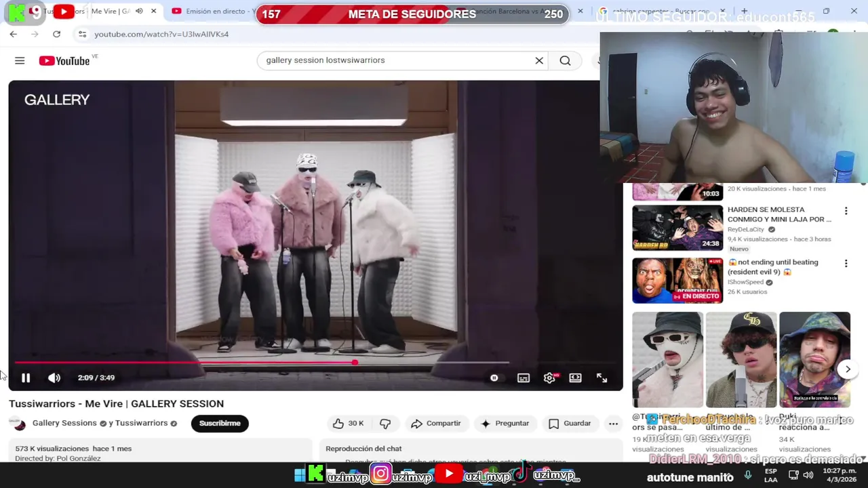The width and height of the screenshot is (868, 488).
Task: Open ESP LAA language switcher
Action: click(x=771, y=475)
